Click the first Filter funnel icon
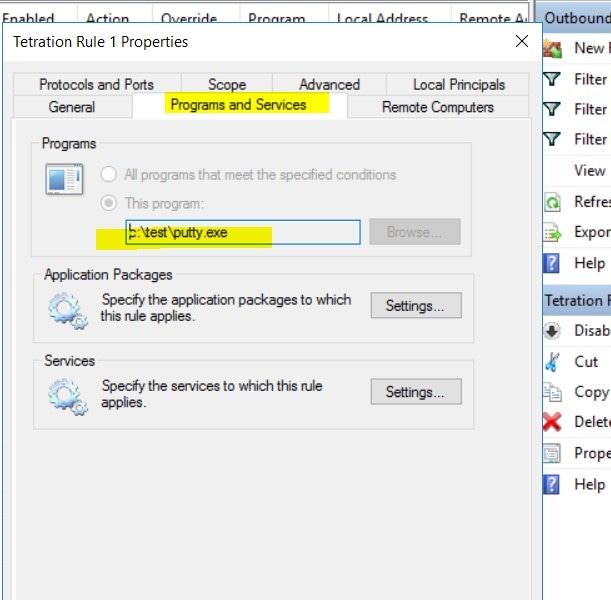This screenshot has height=600, width=611. (x=552, y=79)
